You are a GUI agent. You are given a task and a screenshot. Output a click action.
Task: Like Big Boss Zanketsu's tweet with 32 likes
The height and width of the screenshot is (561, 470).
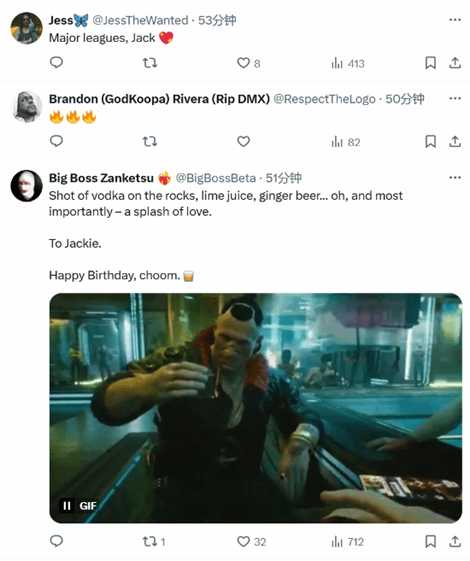251,542
